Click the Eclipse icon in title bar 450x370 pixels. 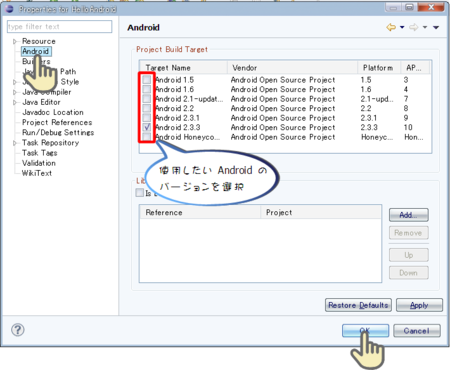pyautogui.click(x=9, y=9)
